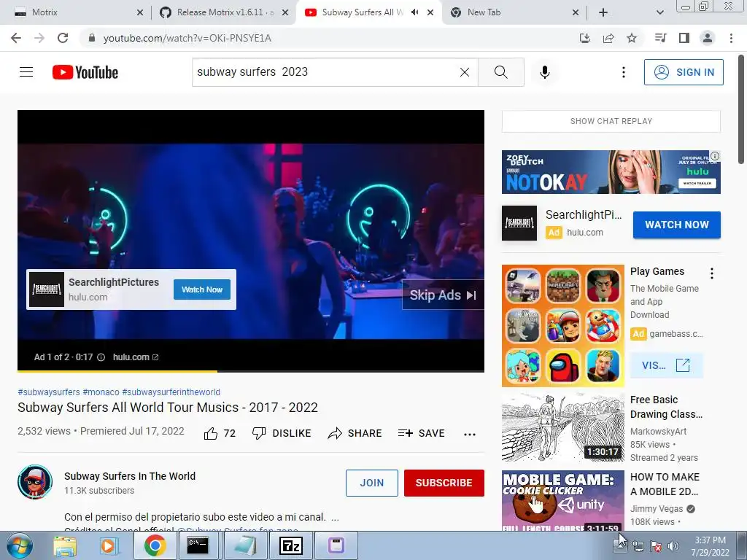Click the blue Watch Now sidebar button
Screen dimensions: 747x560
click(x=676, y=225)
